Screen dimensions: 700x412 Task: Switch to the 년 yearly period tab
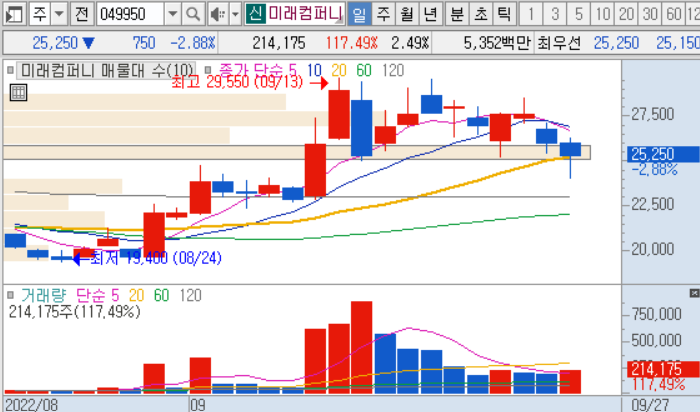click(x=430, y=14)
